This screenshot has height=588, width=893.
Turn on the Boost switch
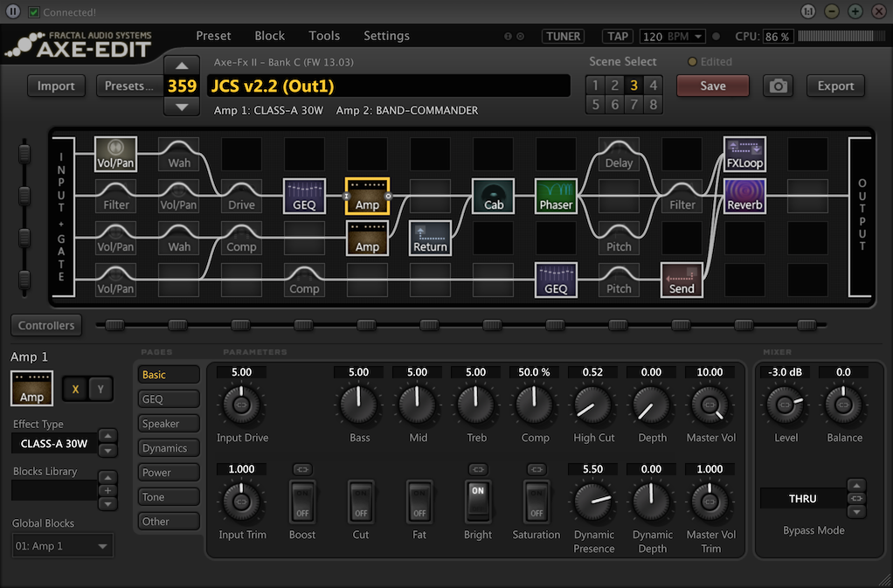tap(302, 502)
